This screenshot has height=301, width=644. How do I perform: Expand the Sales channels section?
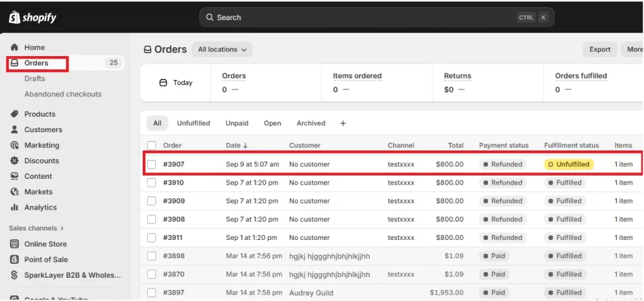pos(36,228)
